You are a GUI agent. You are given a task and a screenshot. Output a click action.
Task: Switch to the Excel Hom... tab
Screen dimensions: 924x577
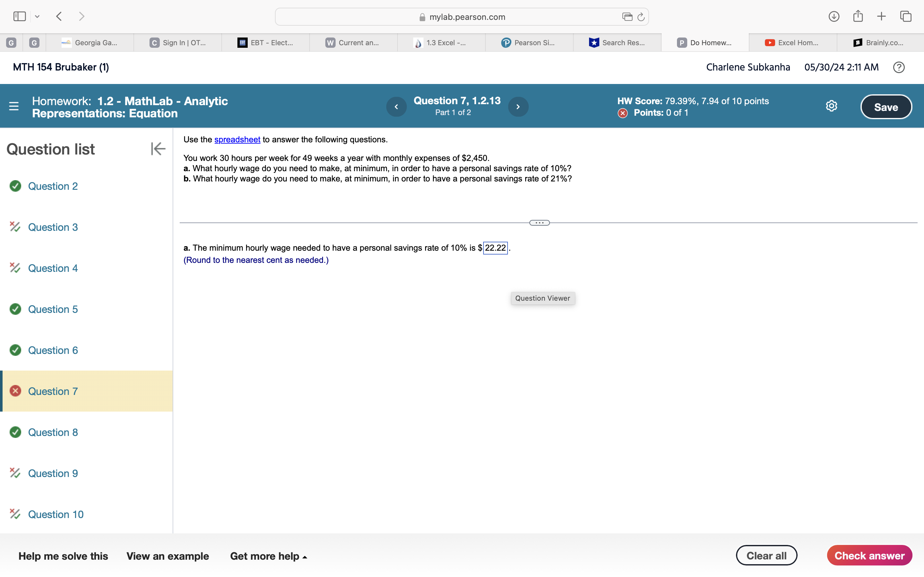click(x=793, y=43)
